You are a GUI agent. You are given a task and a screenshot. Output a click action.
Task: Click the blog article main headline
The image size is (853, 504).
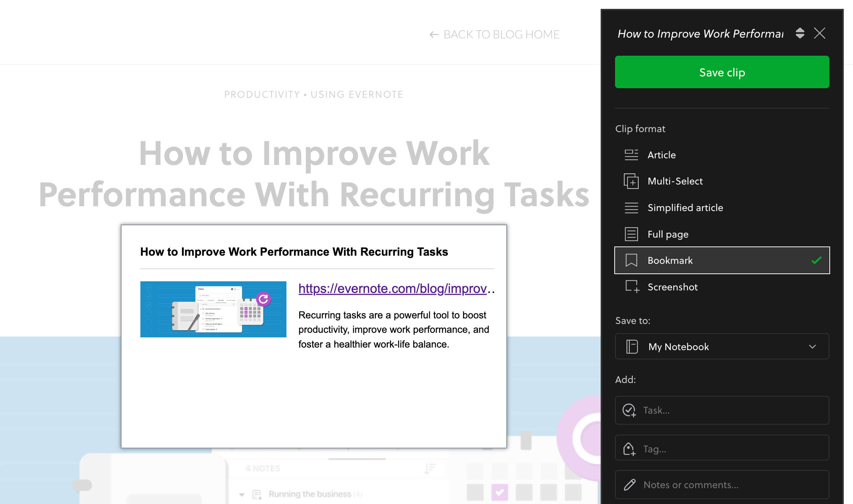(x=314, y=174)
